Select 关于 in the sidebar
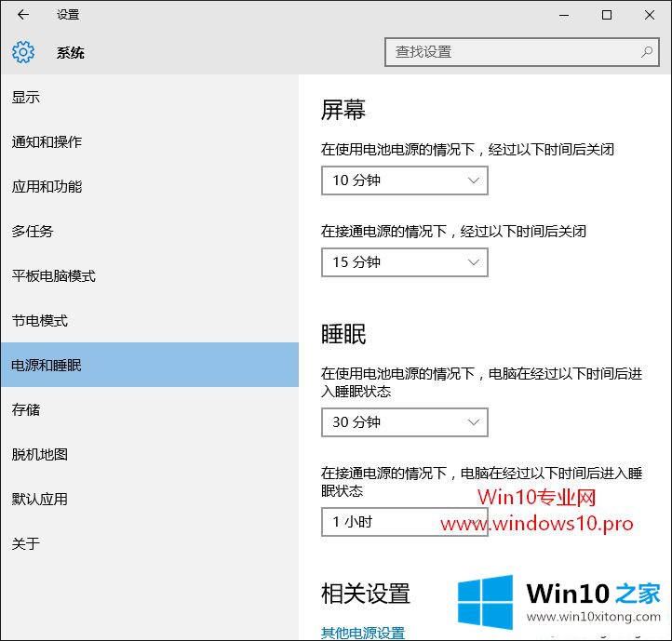Image resolution: width=672 pixels, height=641 pixels. tap(26, 543)
